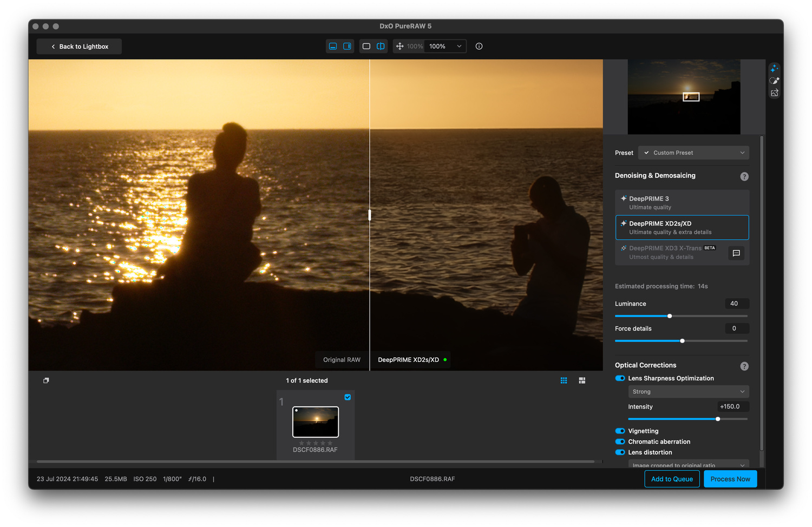812x527 pixels.
Task: Click the DeepPRIME XD3 feedback comment icon
Action: pyautogui.click(x=736, y=253)
